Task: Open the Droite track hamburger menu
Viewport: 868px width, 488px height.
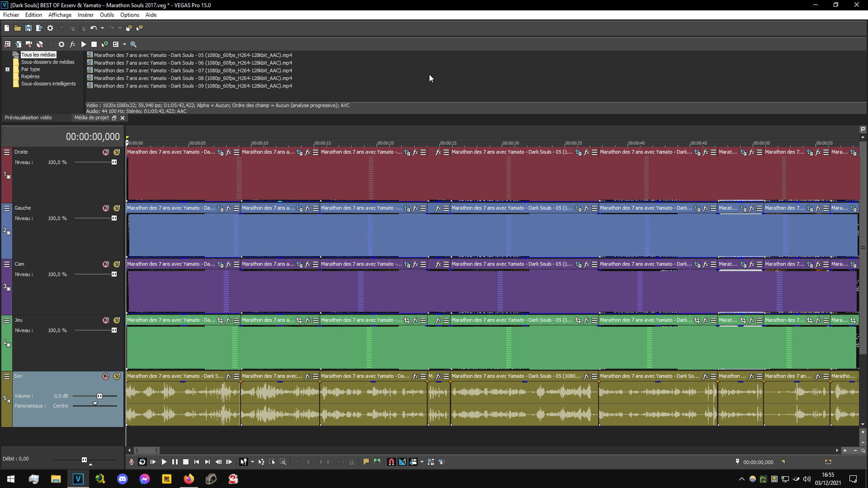Action: click(7, 152)
